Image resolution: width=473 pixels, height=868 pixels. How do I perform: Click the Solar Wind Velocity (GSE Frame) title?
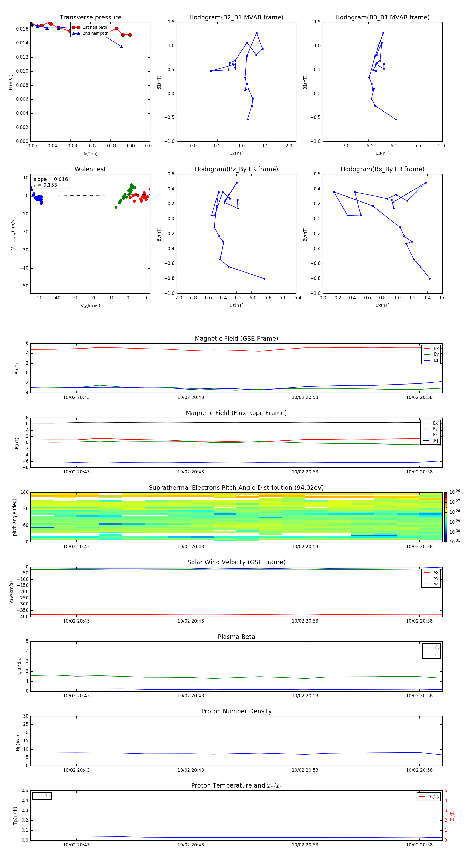[236, 562]
